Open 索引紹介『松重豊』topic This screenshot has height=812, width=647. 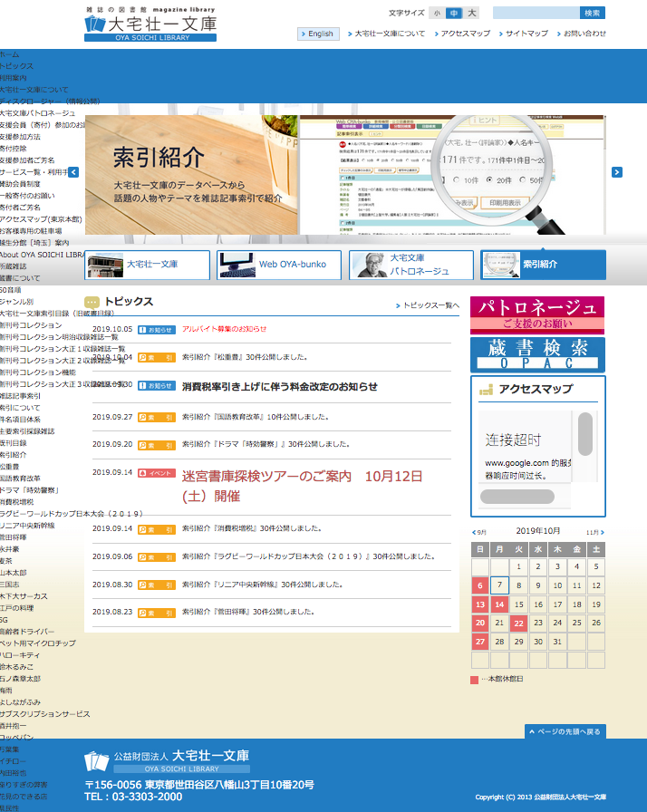point(245,357)
